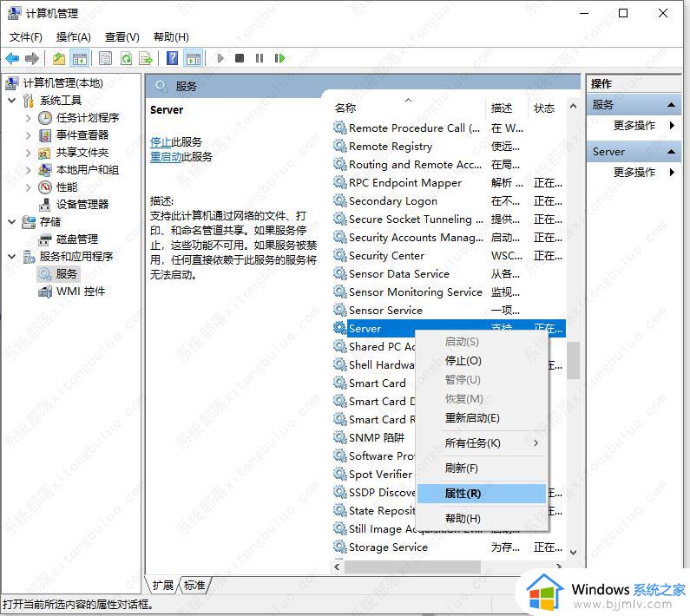The height and width of the screenshot is (616, 690).
Task: Click the Up one level folder icon
Action: pyautogui.click(x=58, y=58)
